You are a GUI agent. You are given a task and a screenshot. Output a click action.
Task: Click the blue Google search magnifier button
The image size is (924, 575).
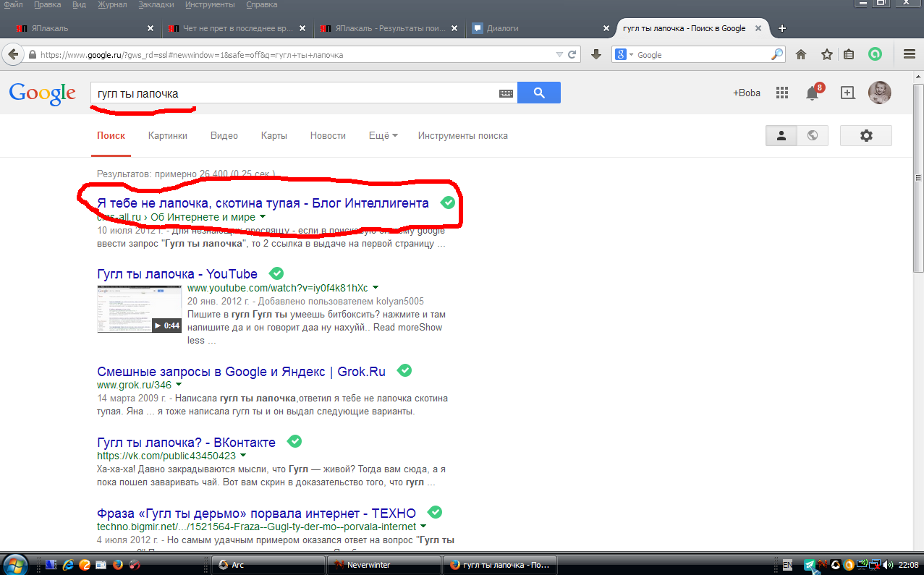538,93
